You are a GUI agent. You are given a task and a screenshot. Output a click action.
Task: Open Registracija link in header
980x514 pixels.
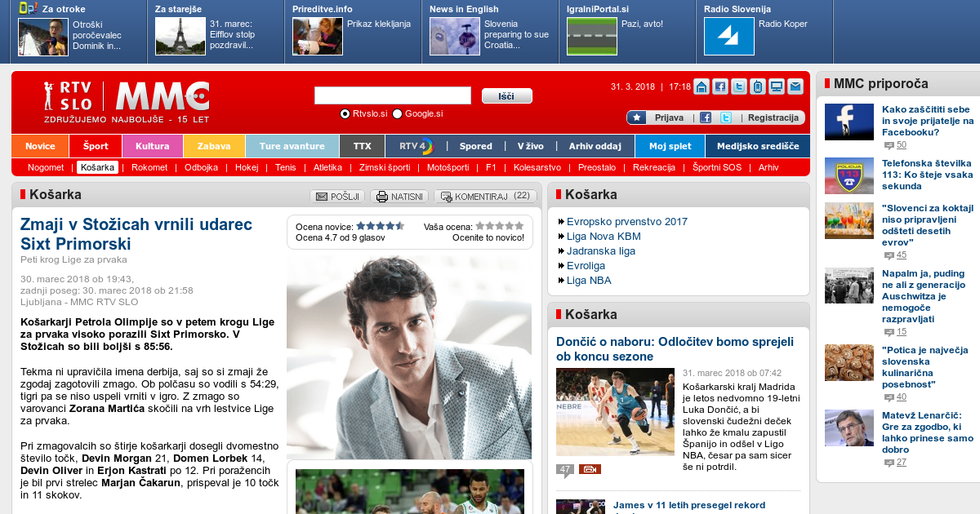pyautogui.click(x=773, y=117)
